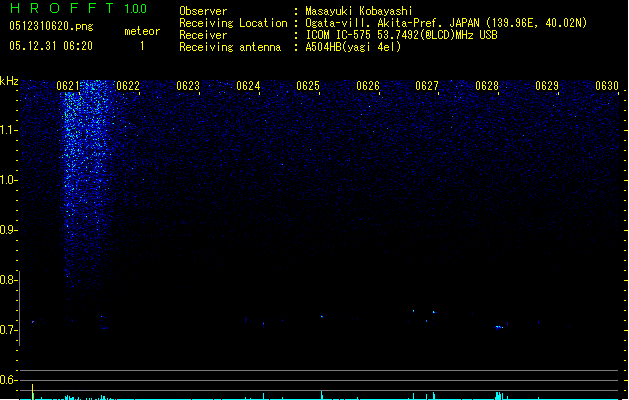Click the 0627 time marker

coord(427,86)
